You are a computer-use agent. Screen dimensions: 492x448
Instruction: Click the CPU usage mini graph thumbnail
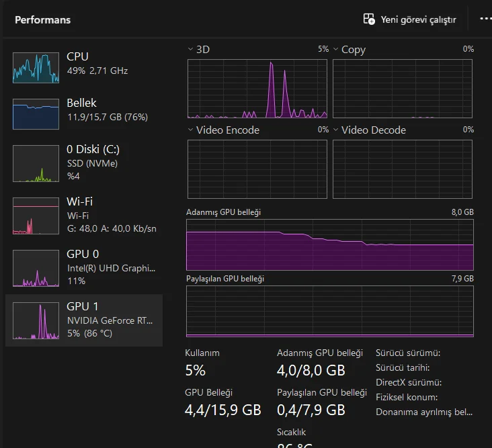(x=36, y=67)
